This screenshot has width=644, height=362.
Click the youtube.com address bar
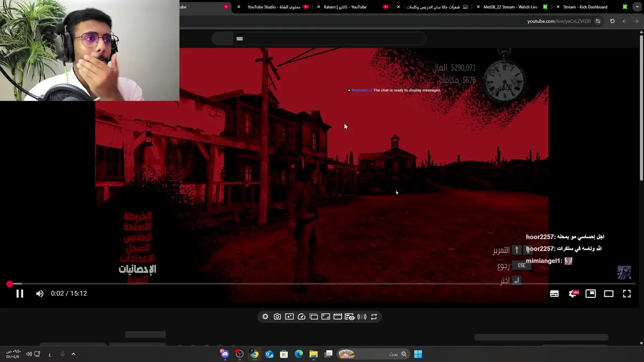(x=559, y=21)
